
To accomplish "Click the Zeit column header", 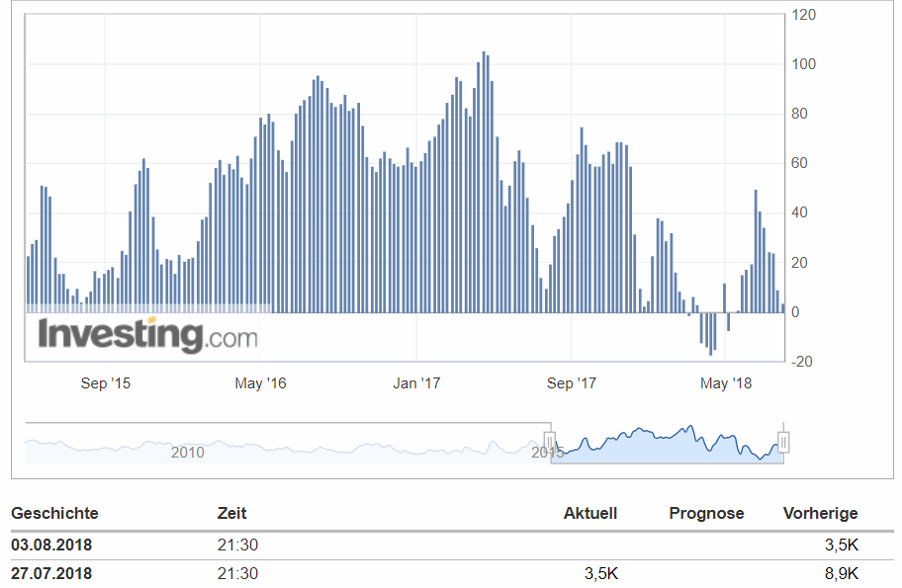I will click(231, 513).
